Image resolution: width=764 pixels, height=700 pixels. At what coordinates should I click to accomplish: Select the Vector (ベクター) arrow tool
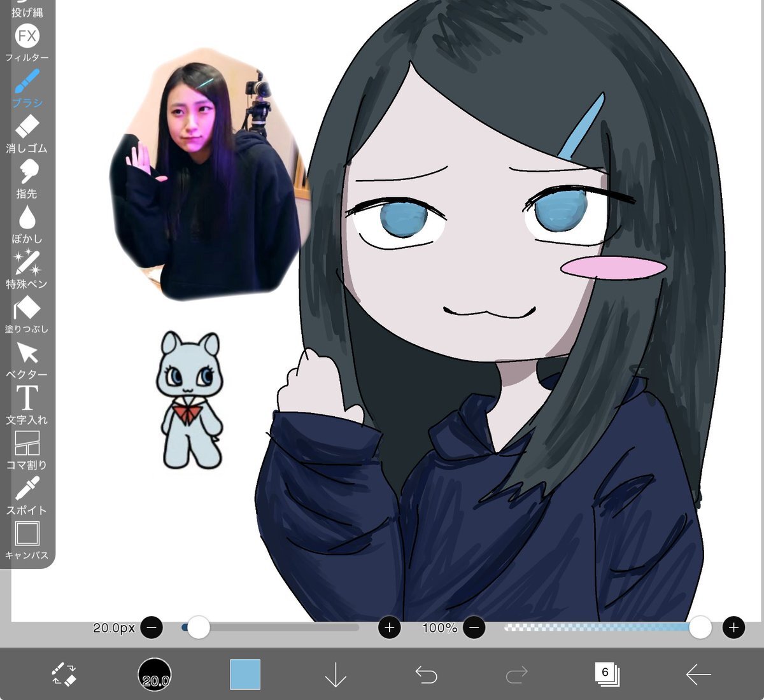pyautogui.click(x=27, y=360)
